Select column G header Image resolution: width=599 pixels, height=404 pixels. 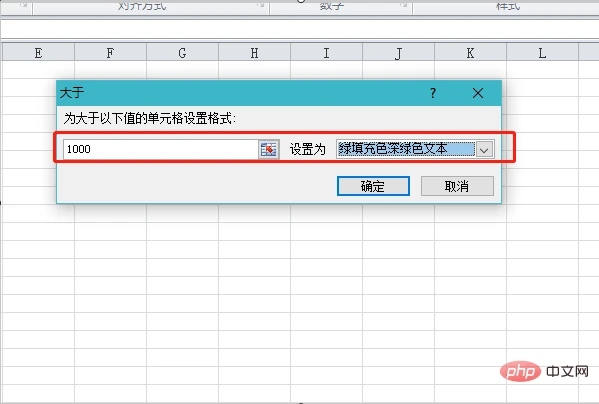pos(182,53)
